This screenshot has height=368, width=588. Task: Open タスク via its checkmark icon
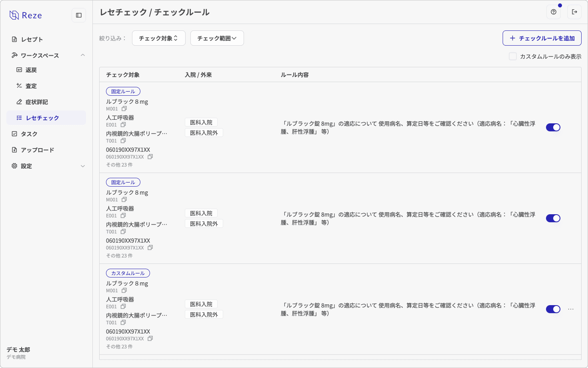(14, 134)
